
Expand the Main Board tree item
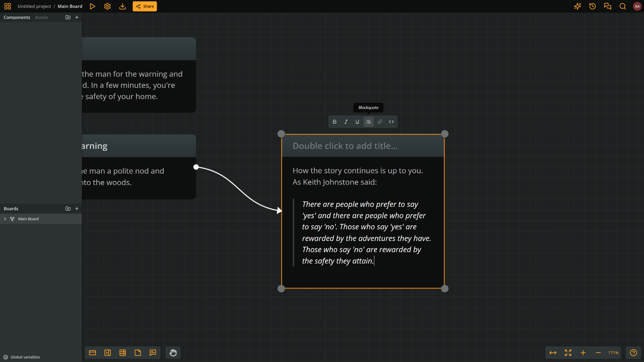[5, 219]
